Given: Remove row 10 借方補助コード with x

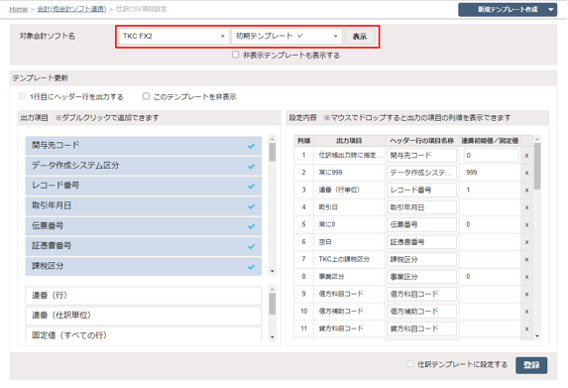Looking at the screenshot, I should 527,312.
